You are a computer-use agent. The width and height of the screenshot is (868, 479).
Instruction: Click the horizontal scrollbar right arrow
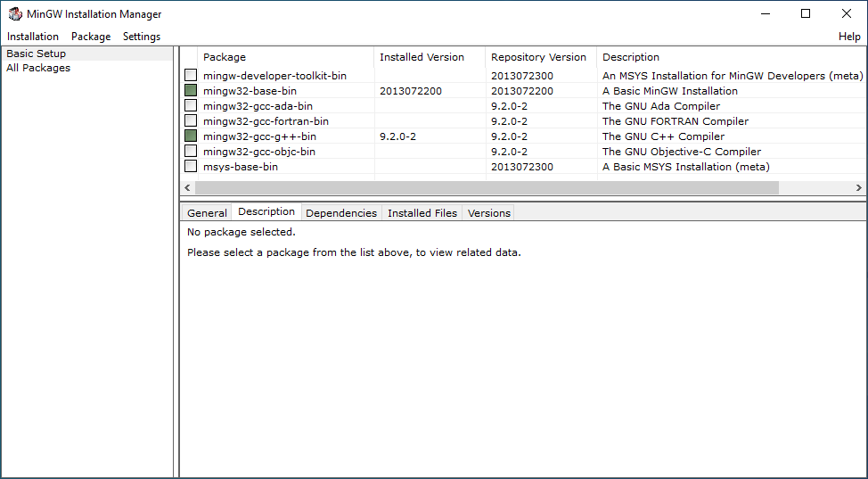click(x=859, y=188)
